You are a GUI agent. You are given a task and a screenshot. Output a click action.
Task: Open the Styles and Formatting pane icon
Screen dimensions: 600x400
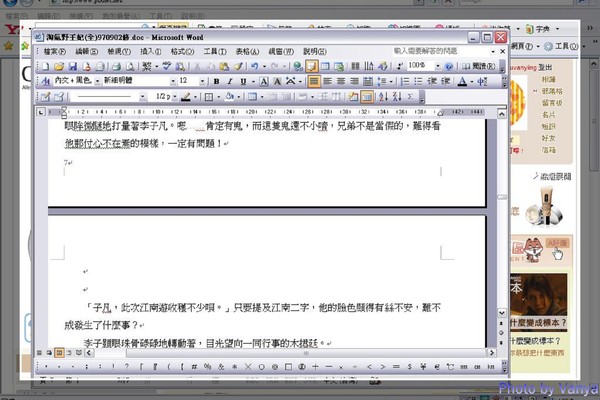46,81
